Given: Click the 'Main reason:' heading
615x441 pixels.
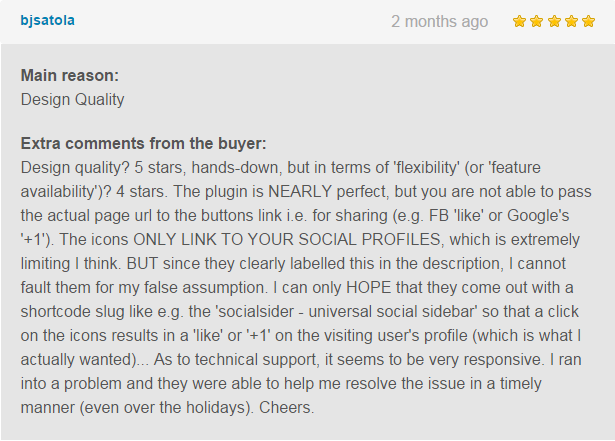Looking at the screenshot, I should pos(70,75).
